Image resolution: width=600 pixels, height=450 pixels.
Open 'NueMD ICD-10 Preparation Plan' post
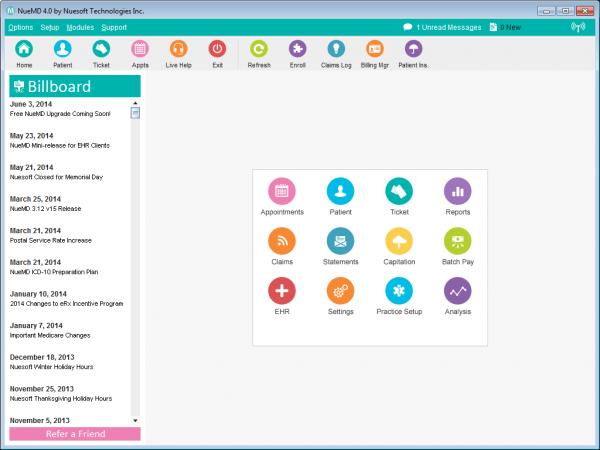(54, 272)
